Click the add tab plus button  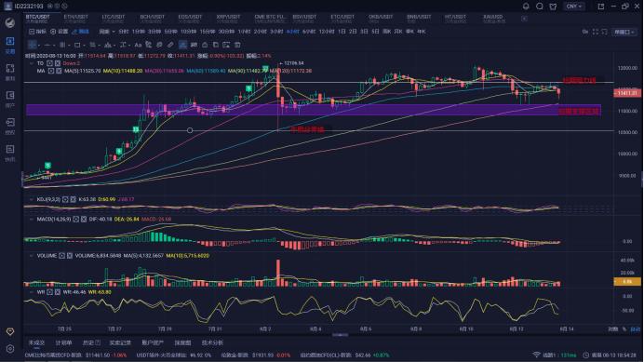524,19
